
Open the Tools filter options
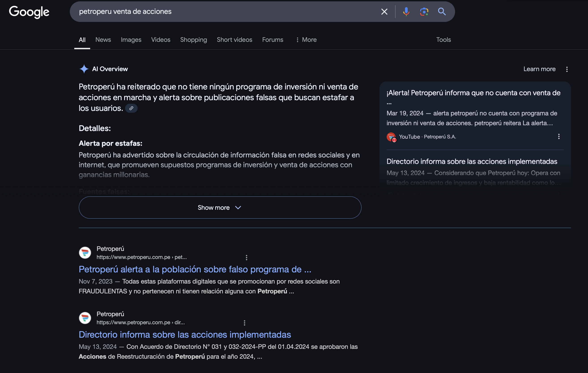443,40
